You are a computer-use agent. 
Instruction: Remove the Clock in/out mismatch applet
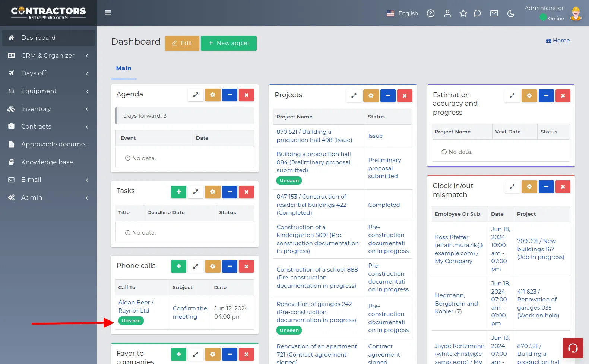pos(563,187)
